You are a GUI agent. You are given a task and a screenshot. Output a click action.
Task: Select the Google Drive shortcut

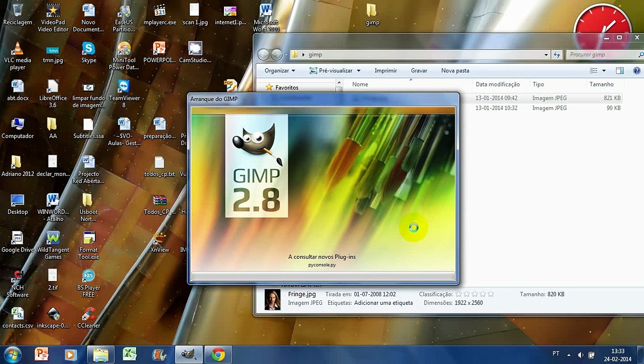[x=18, y=242]
